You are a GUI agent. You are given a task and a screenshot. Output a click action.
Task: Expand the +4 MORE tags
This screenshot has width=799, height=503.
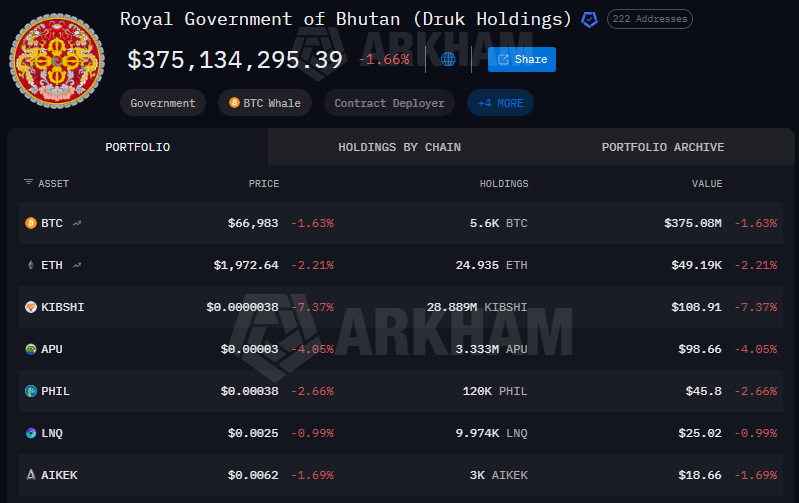500,103
